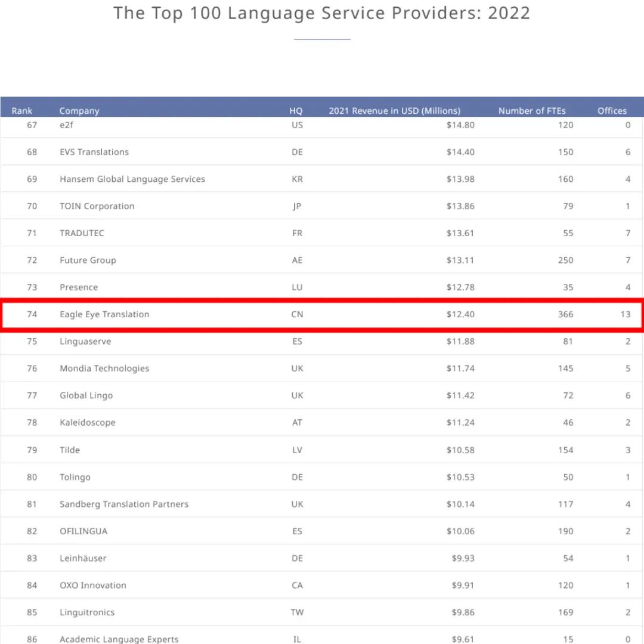Click Linguaserve company name
644x644 pixels.
85,342
